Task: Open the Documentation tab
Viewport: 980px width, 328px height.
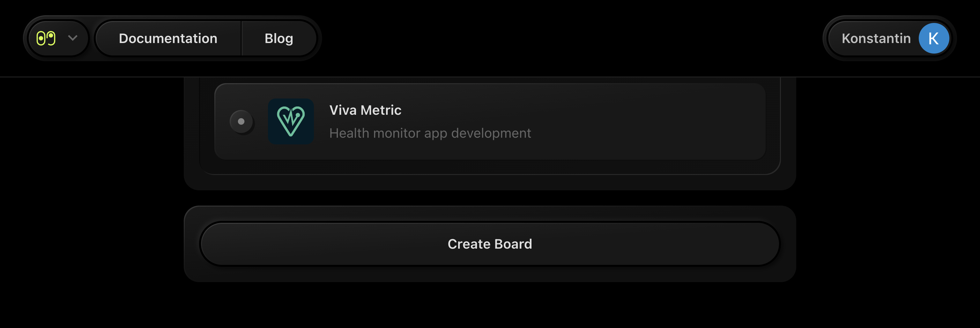Action: pyautogui.click(x=168, y=38)
